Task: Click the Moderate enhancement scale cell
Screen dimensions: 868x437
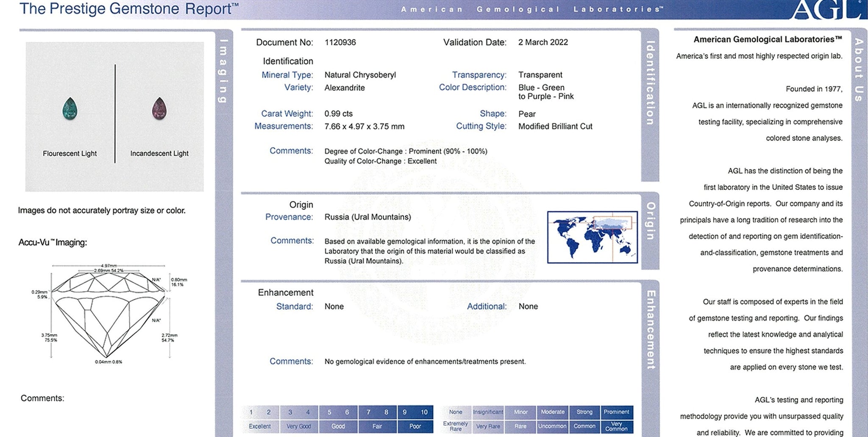Action: click(553, 412)
